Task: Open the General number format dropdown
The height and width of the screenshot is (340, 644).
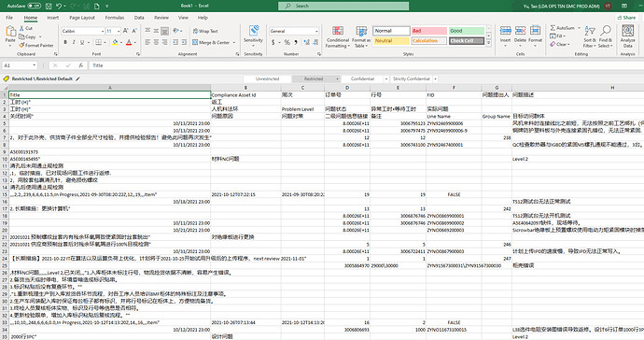Action: (x=316, y=31)
